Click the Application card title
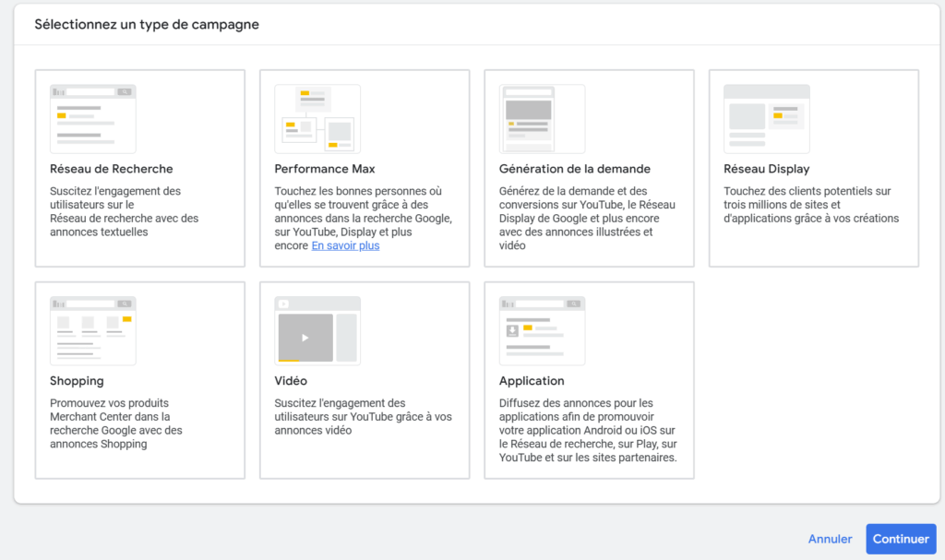This screenshot has width=945, height=560. tap(532, 381)
